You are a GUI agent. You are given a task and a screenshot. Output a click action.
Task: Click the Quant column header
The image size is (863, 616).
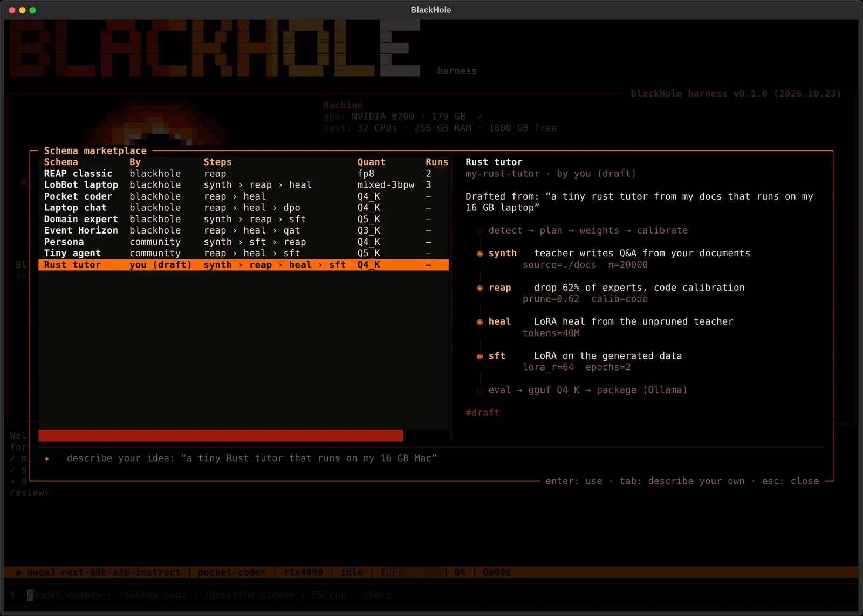pyautogui.click(x=371, y=162)
